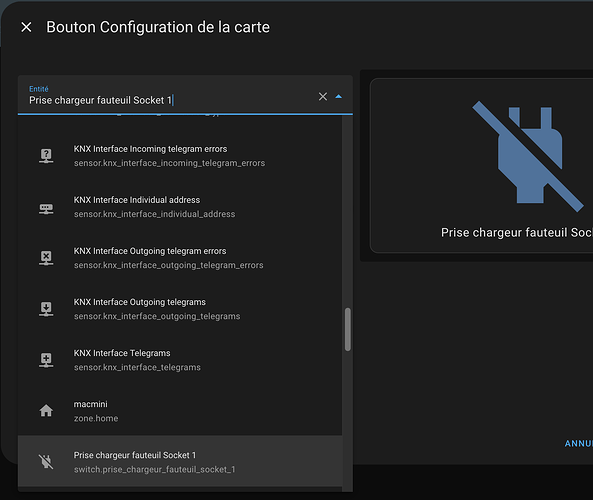The width and height of the screenshot is (593, 500).
Task: Select the macmini zone.home entity
Action: point(180,411)
